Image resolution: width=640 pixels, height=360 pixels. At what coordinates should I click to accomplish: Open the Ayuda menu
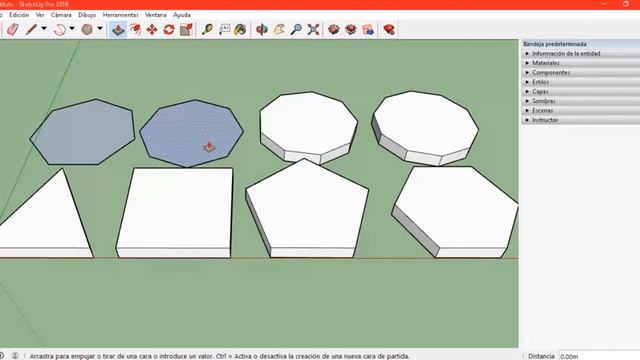point(182,15)
